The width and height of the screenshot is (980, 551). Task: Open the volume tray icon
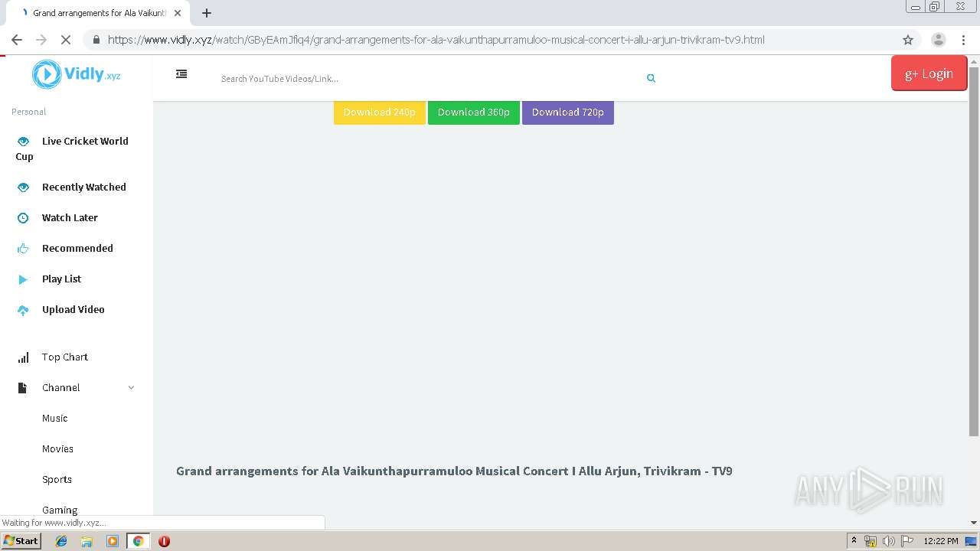coord(888,541)
